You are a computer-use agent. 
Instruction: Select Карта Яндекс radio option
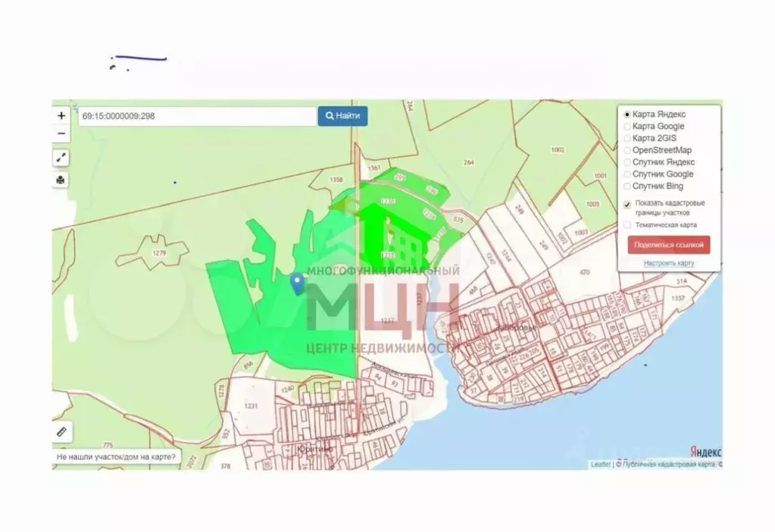pos(627,114)
